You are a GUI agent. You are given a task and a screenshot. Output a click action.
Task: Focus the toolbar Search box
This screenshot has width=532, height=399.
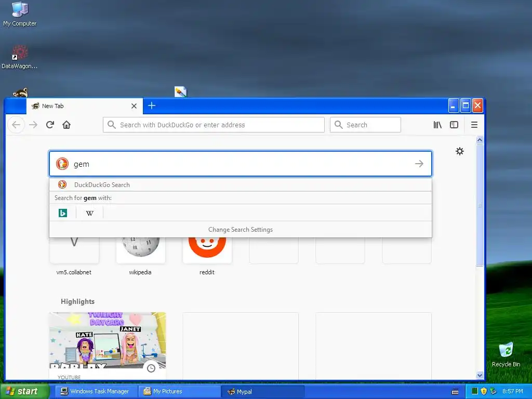tap(365, 125)
